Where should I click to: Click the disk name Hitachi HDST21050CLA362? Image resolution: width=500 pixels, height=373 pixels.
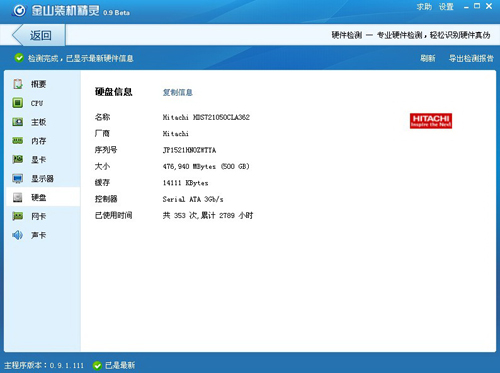click(206, 117)
